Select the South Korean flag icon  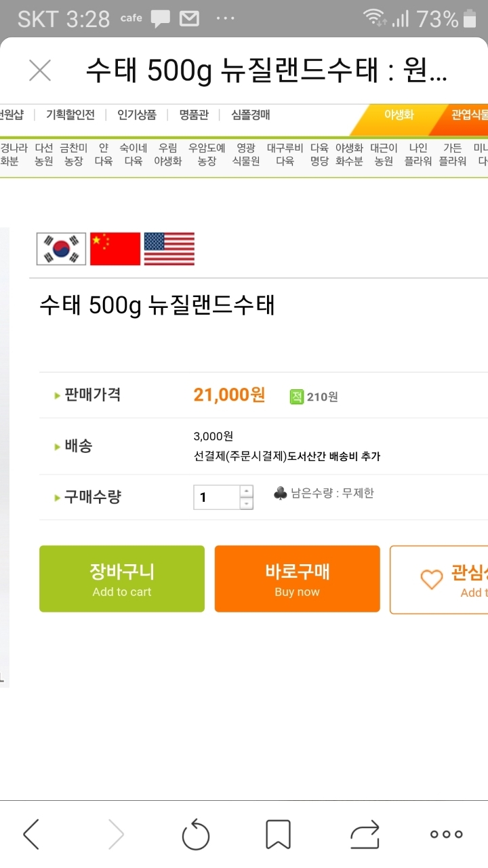pos(61,249)
